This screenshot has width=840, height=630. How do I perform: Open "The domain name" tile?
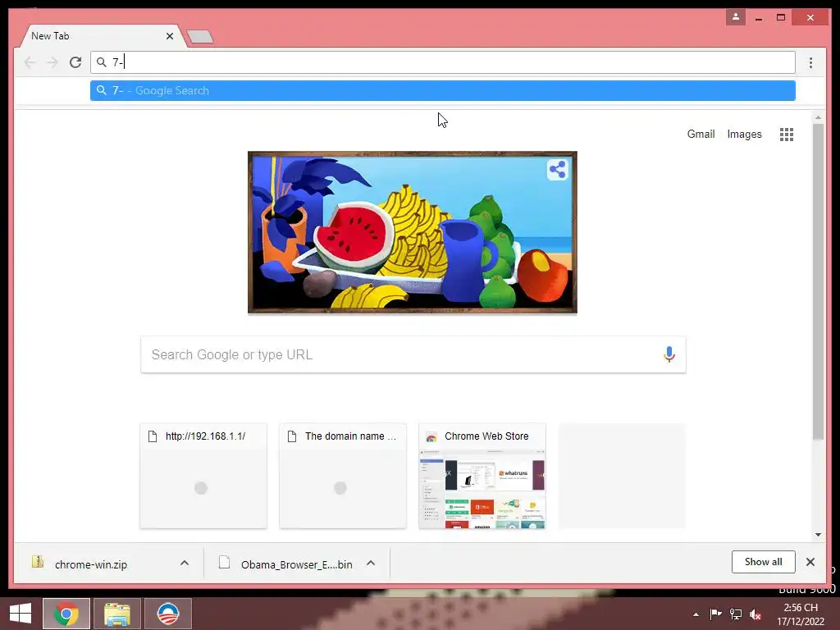click(343, 476)
